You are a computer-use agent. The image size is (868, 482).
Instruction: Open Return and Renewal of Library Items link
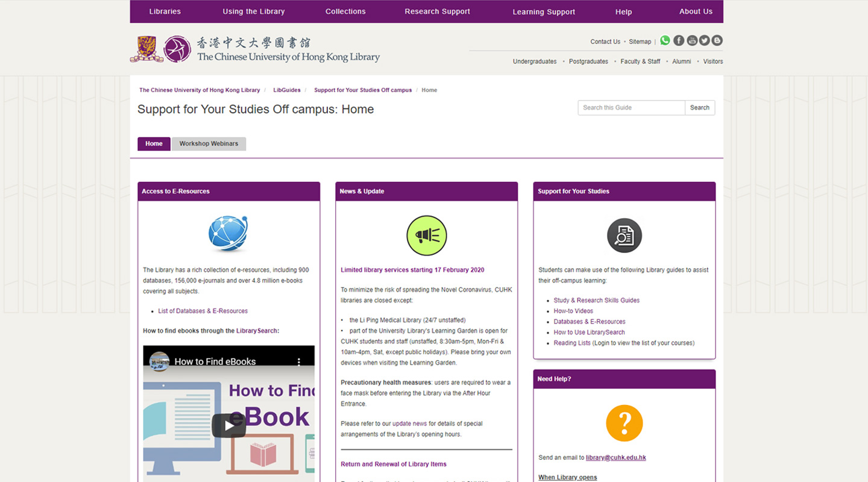pos(394,464)
